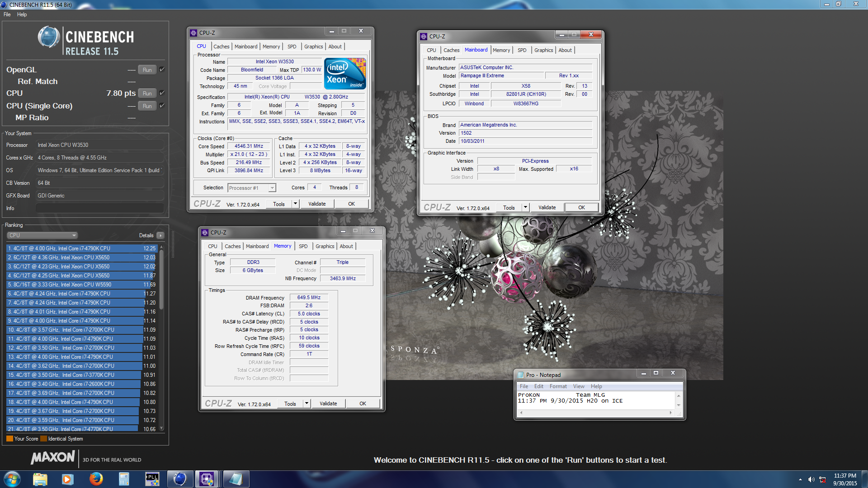Screen dimensions: 868x488
Task: Open Firefox from the taskbar
Action: (96, 479)
